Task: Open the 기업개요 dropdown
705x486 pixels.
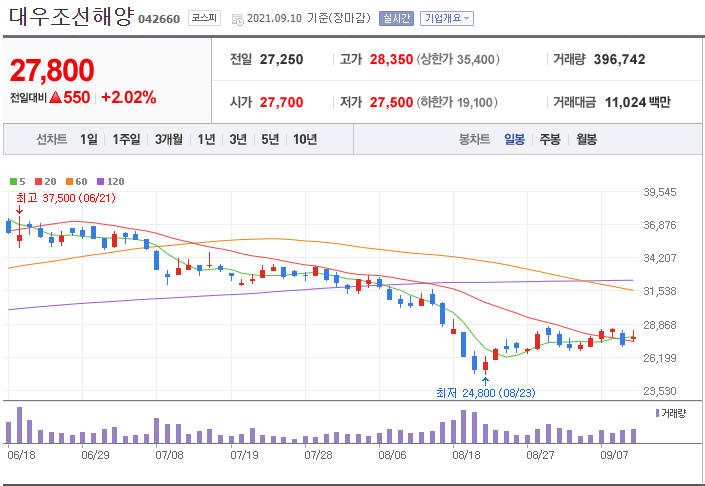Action: click(446, 18)
